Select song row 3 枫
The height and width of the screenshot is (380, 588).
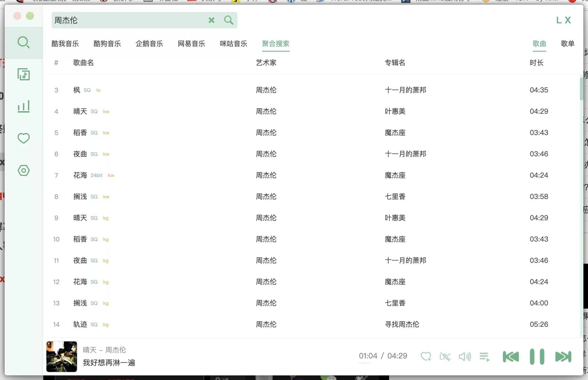click(311, 90)
